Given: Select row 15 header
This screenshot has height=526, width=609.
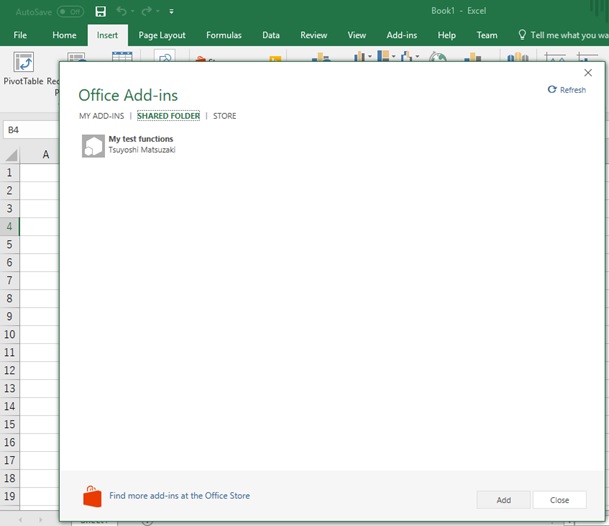Looking at the screenshot, I should (9, 424).
